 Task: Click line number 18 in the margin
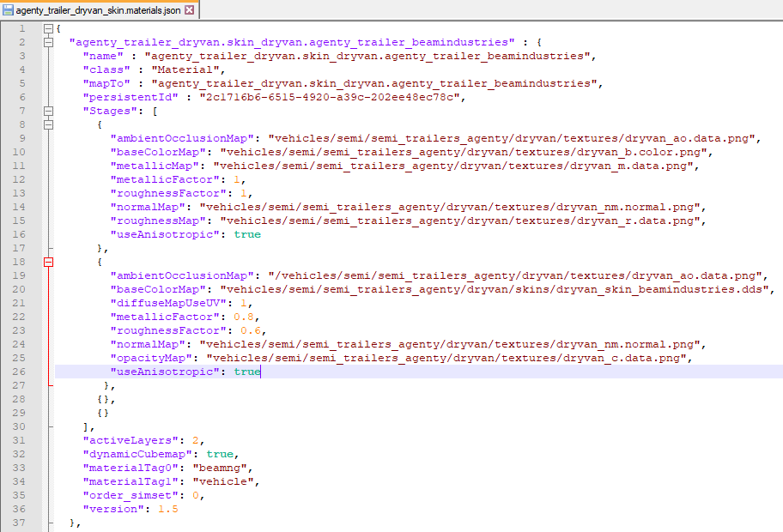point(19,262)
